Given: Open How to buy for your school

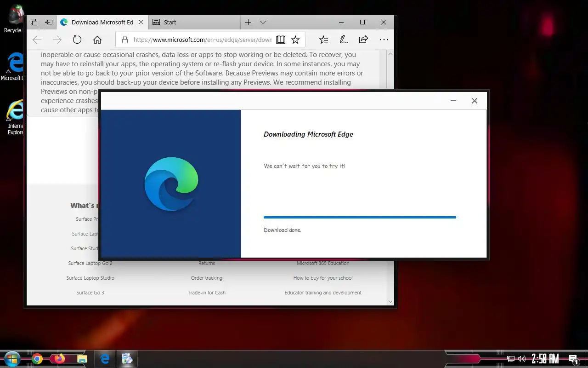Looking at the screenshot, I should [323, 278].
